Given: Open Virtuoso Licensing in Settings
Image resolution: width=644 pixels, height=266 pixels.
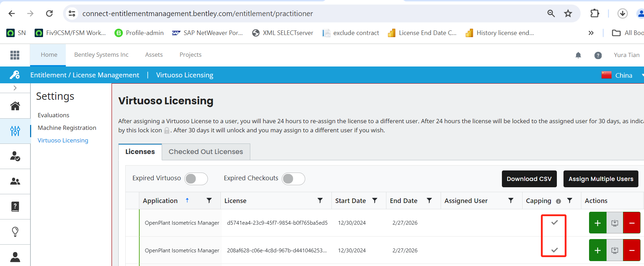Looking at the screenshot, I should coord(63,140).
